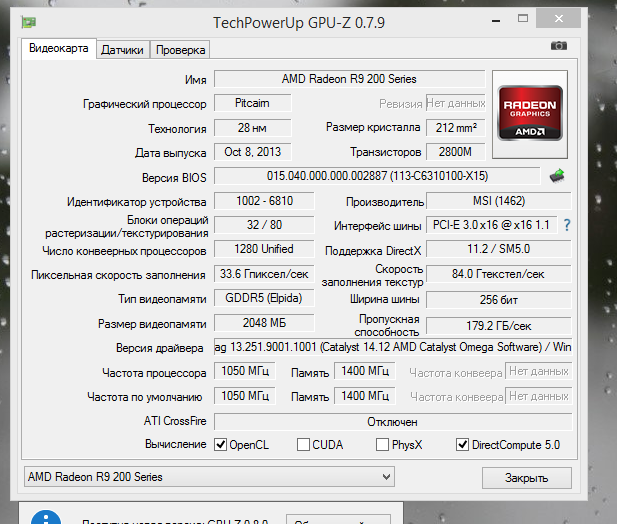
Task: Click the driver version Catalyst 14.12 field
Action: (393, 347)
